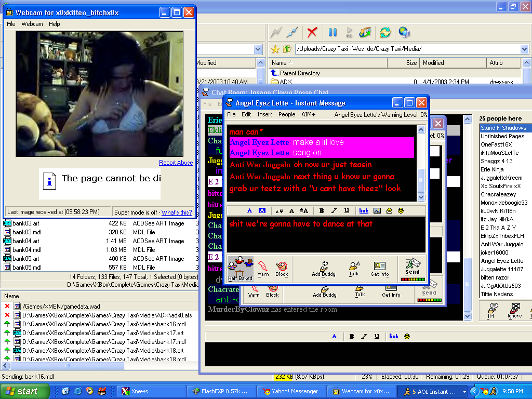This screenshot has width=532, height=399.
Task: Click the Block buddy icon in IM window
Action: 282,267
